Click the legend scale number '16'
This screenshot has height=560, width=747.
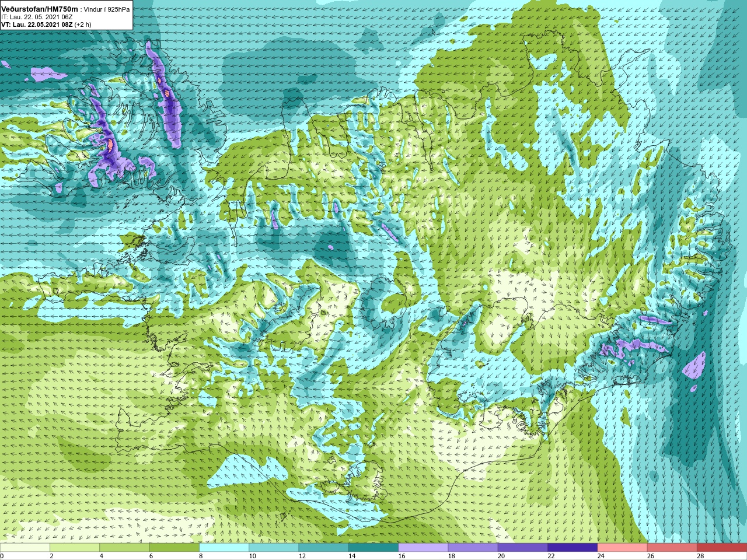pos(402,556)
